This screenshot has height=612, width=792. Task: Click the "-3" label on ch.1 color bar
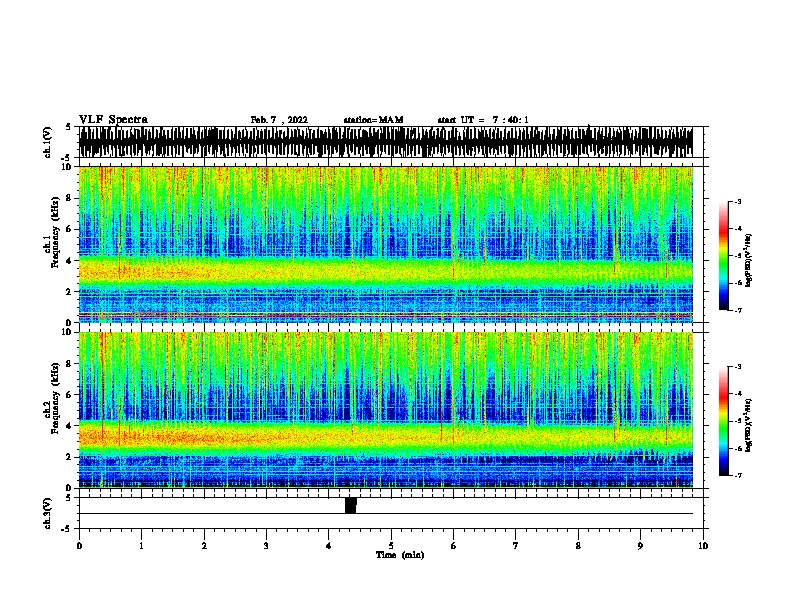pos(737,201)
